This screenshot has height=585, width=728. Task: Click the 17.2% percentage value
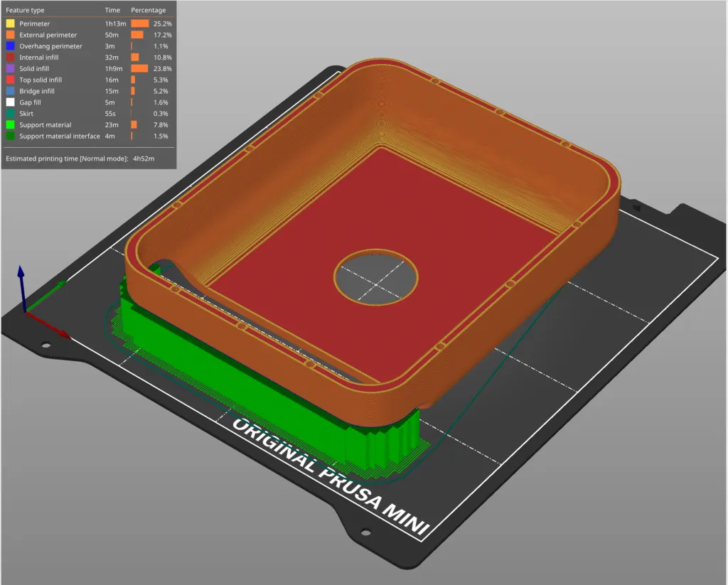click(163, 35)
